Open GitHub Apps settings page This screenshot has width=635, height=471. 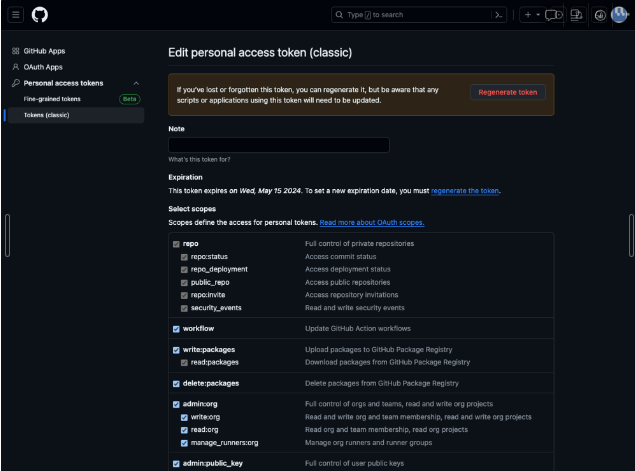click(x=44, y=51)
